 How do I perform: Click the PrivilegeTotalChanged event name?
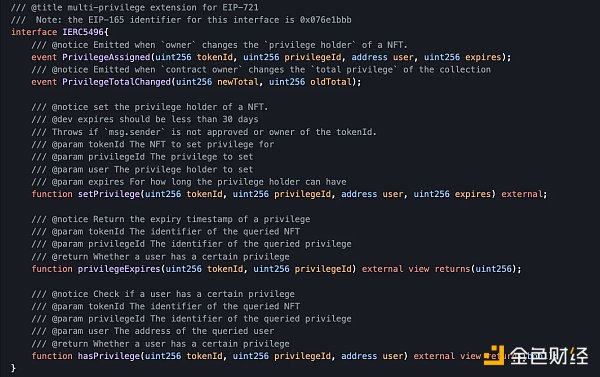(116, 82)
